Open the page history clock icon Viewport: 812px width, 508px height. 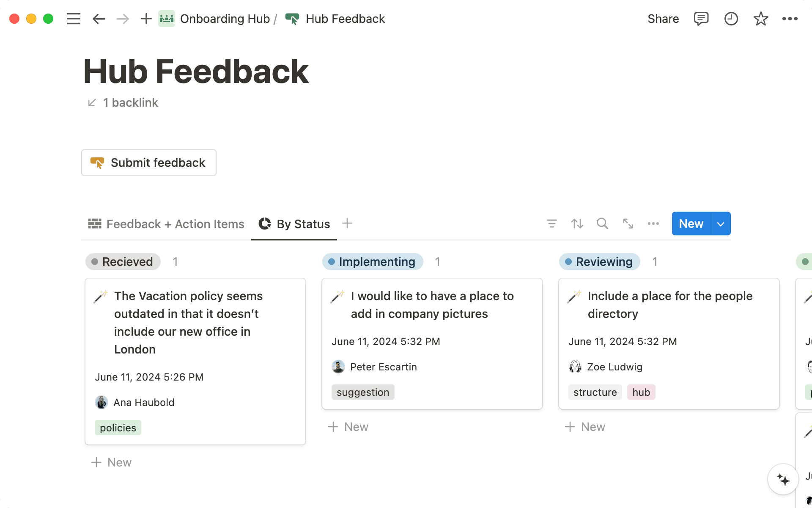click(x=731, y=19)
